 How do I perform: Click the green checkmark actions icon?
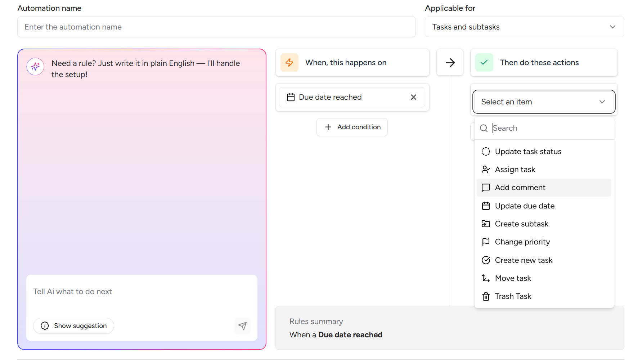484,63
